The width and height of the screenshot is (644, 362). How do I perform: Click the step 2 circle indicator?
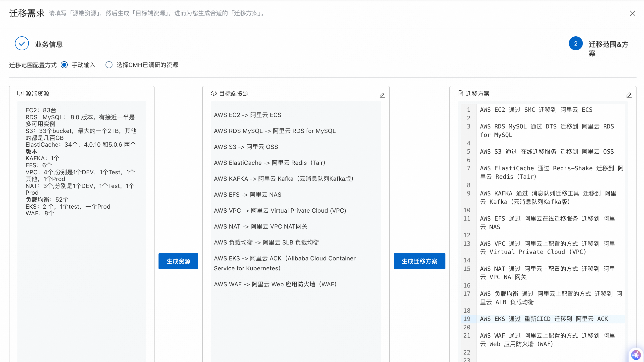click(x=576, y=44)
